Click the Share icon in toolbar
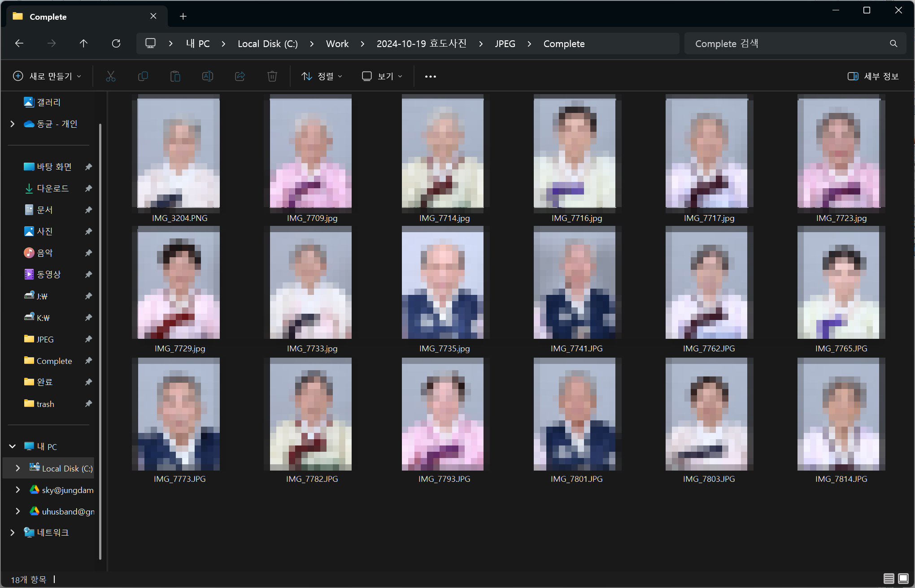The image size is (915, 588). click(x=240, y=76)
